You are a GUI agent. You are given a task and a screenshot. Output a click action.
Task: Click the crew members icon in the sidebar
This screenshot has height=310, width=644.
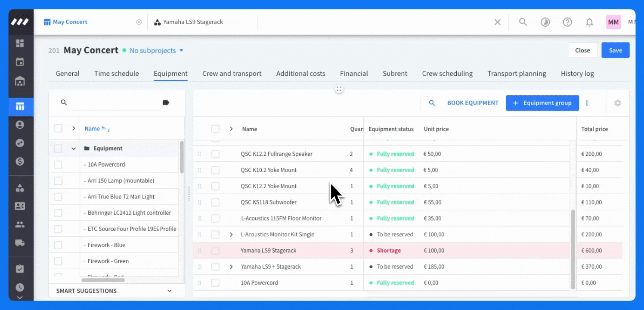20,224
